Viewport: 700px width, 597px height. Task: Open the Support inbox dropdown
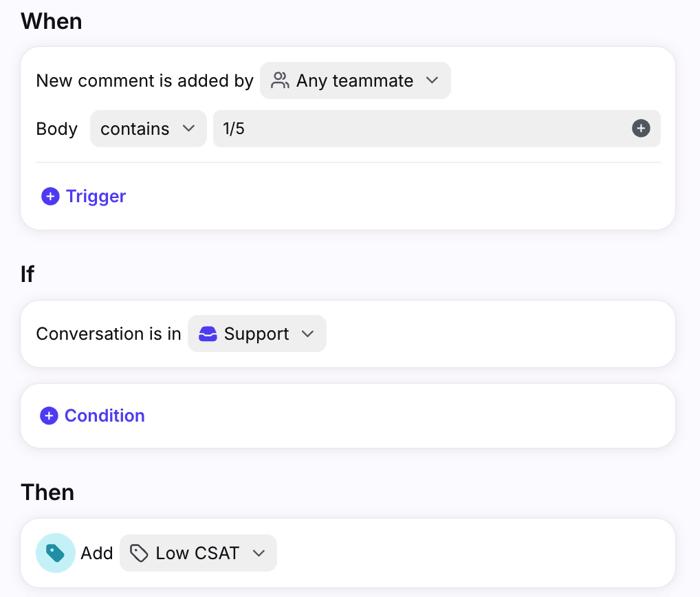pyautogui.click(x=256, y=334)
